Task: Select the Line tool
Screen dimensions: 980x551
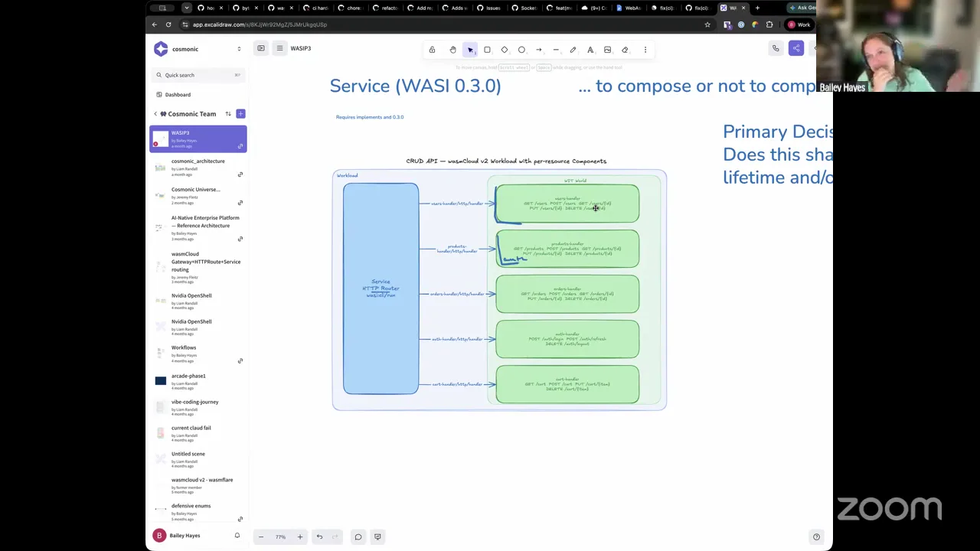Action: [x=556, y=50]
